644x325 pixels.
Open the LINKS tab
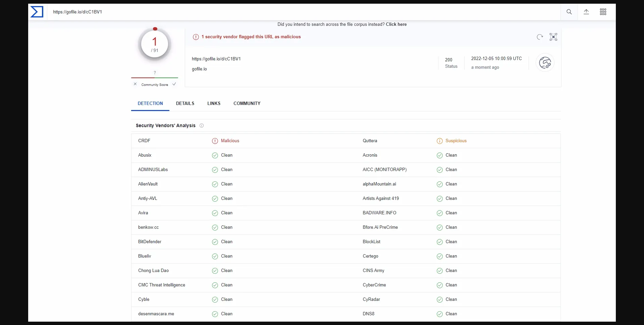[214, 104]
